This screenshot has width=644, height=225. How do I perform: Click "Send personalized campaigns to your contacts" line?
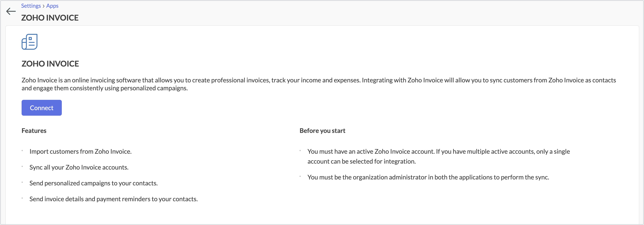point(93,183)
